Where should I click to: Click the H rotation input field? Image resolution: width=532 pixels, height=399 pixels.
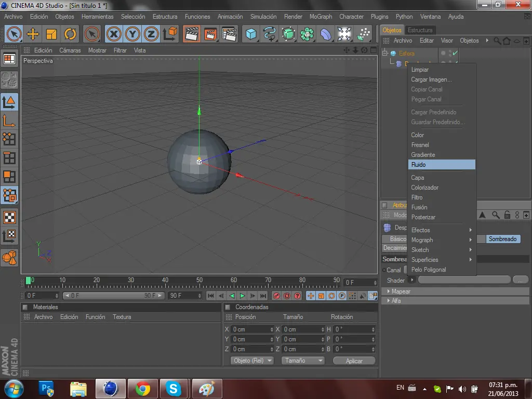point(354,329)
